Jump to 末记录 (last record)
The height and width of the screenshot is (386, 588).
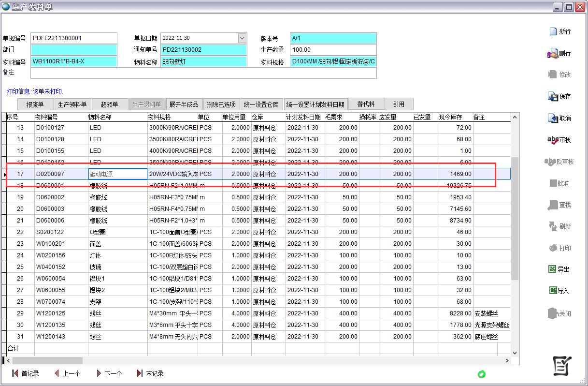[140, 373]
